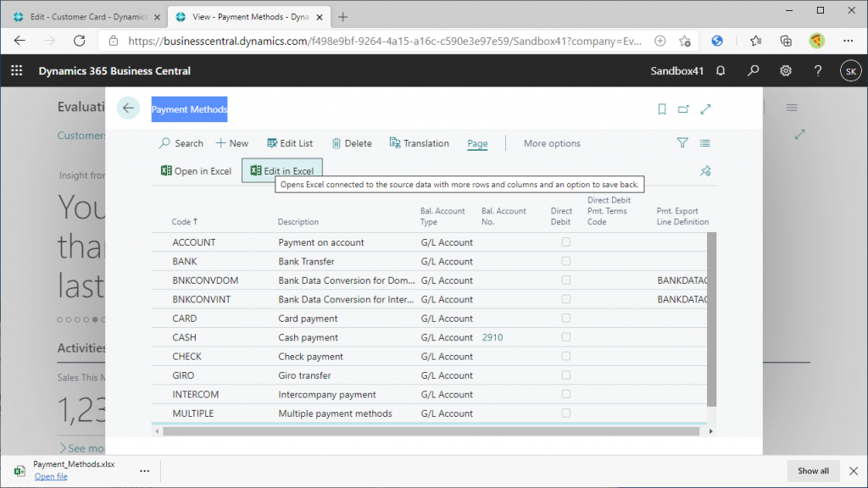Close the Customer Card tab

[157, 17]
